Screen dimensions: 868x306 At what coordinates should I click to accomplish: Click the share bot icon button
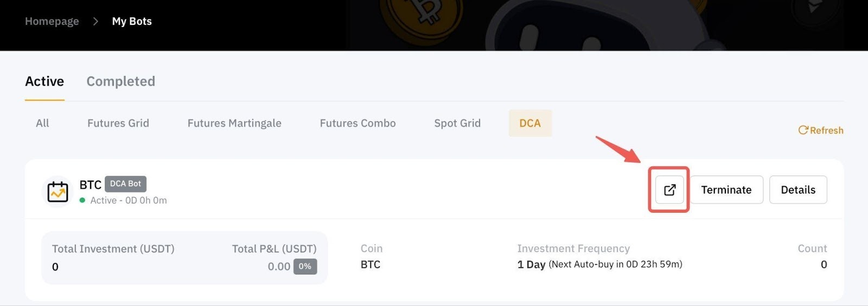pos(669,190)
